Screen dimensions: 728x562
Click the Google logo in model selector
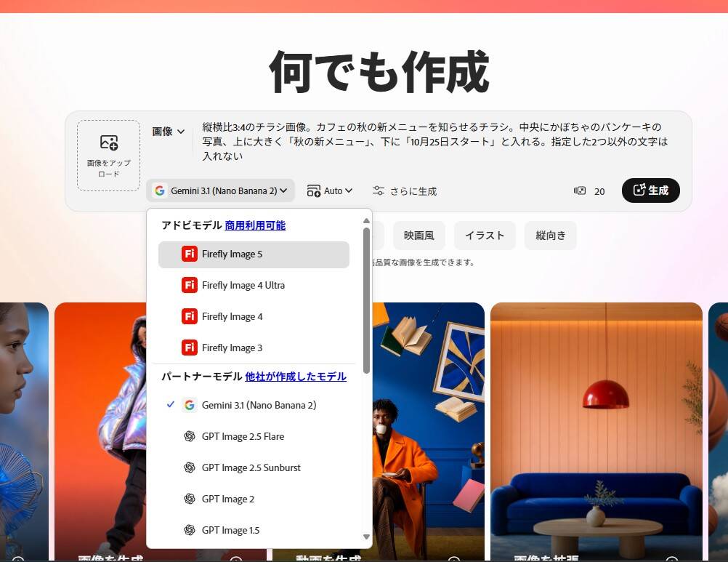[x=160, y=190]
